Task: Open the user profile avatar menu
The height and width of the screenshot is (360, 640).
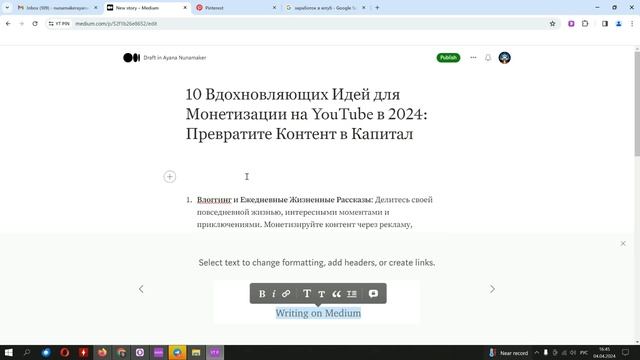Action: point(504,58)
